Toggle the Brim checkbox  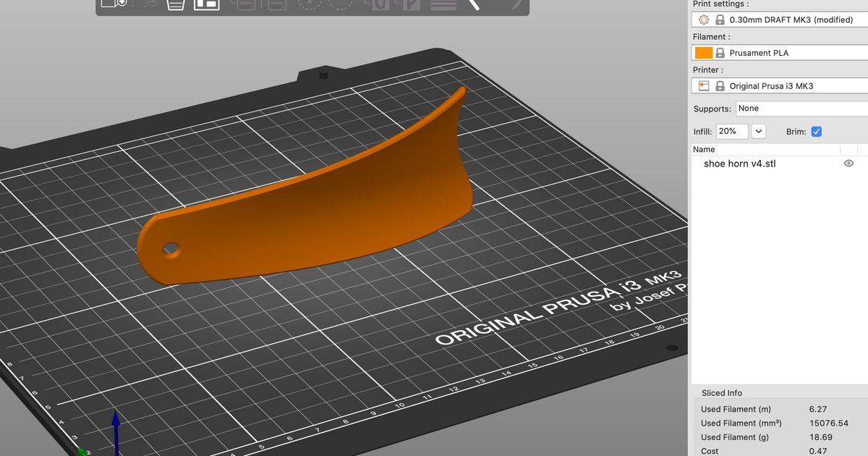pyautogui.click(x=817, y=132)
